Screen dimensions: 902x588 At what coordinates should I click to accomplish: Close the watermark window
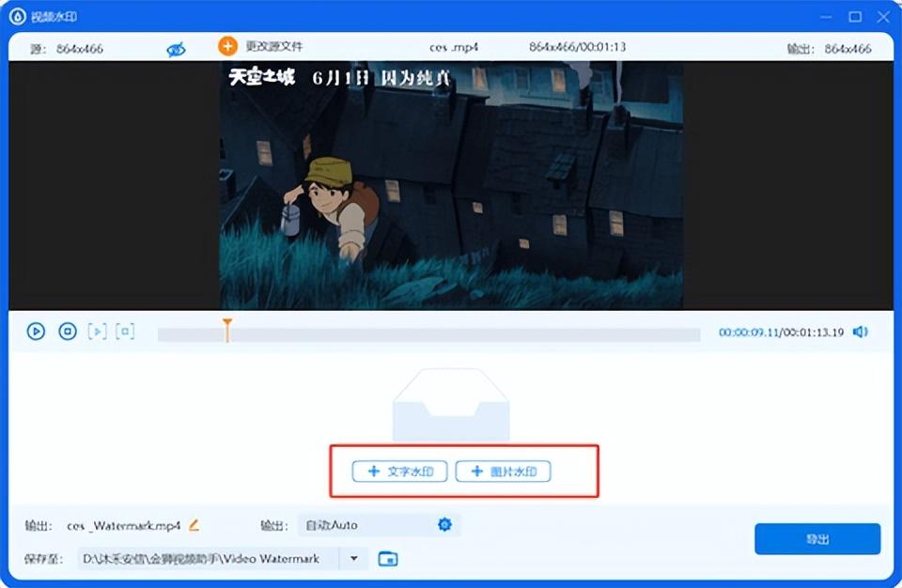coord(883,17)
